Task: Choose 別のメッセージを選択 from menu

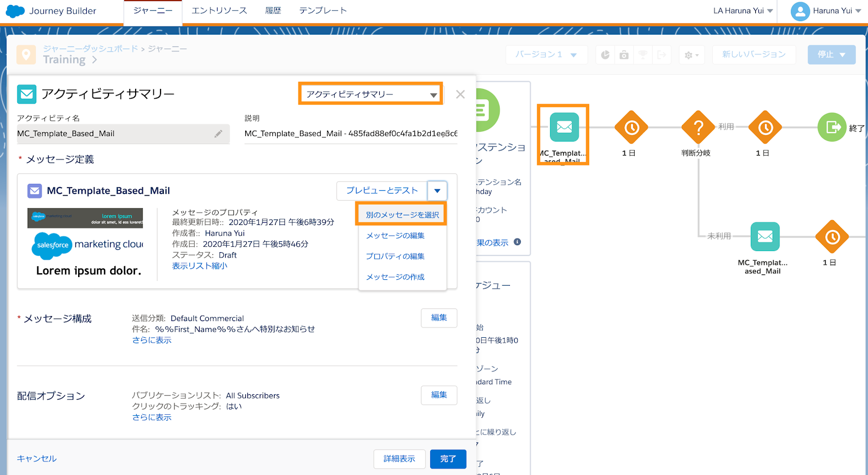Action: pyautogui.click(x=402, y=215)
